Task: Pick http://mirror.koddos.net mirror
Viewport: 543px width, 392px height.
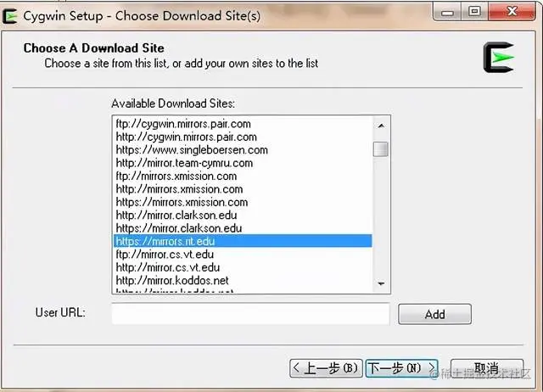Action: point(243,281)
